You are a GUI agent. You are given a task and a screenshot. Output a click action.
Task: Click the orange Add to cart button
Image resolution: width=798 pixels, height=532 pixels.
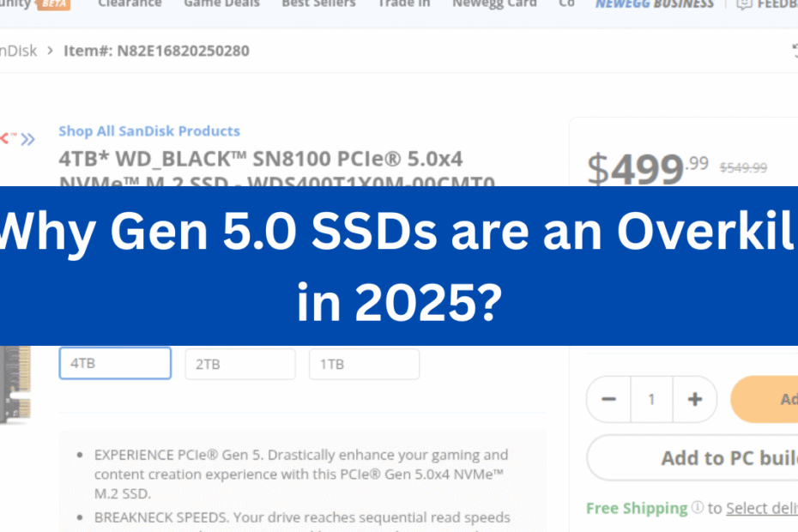(764, 399)
